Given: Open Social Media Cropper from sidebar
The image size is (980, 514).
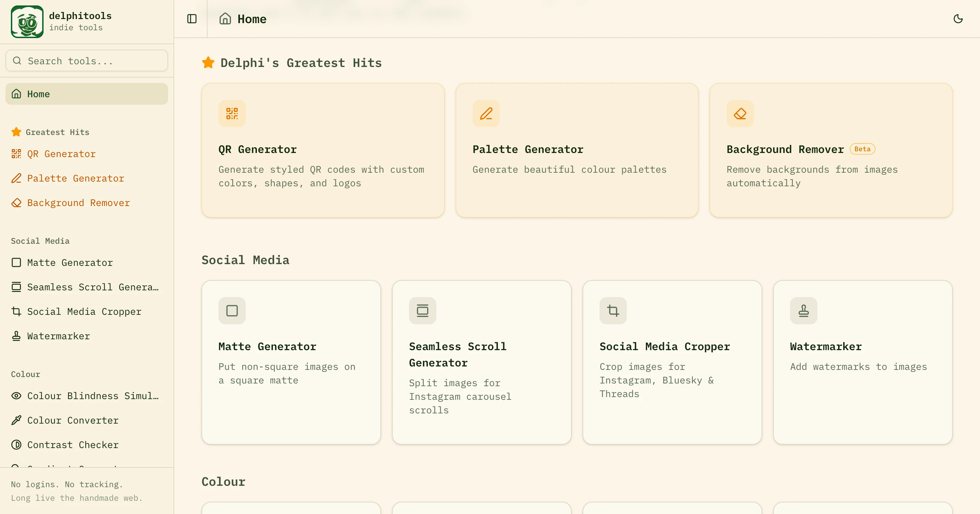Looking at the screenshot, I should click(87, 311).
